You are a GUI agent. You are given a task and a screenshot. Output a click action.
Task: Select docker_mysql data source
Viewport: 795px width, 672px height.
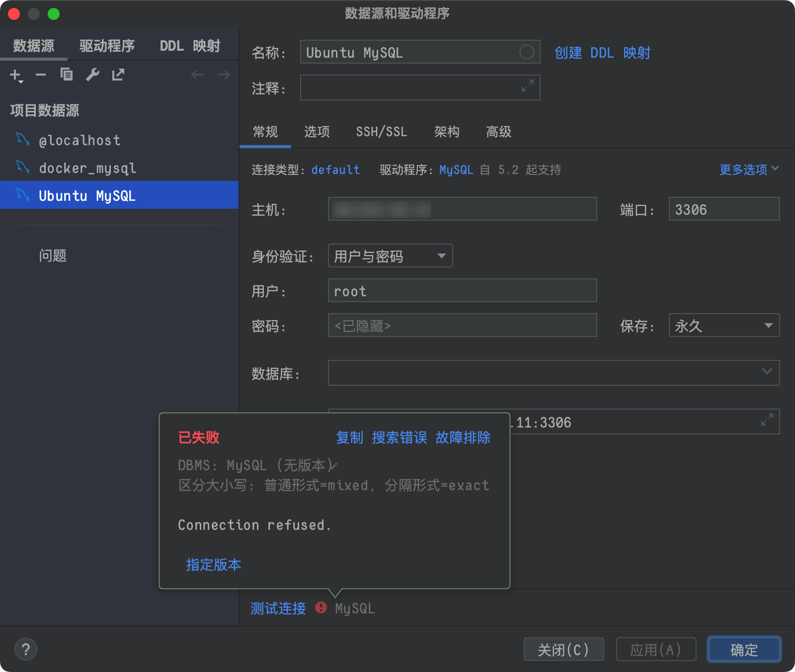pos(87,168)
